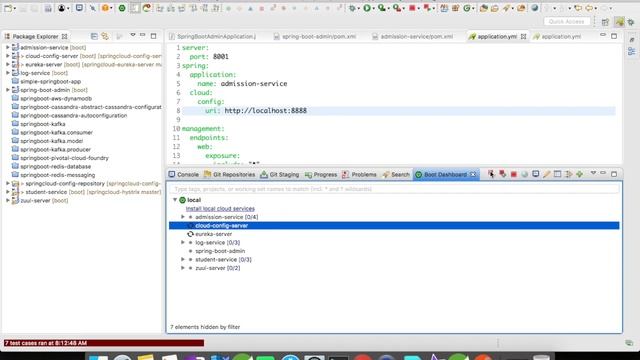Select eureka-server in Boot Dashboard

213,234
